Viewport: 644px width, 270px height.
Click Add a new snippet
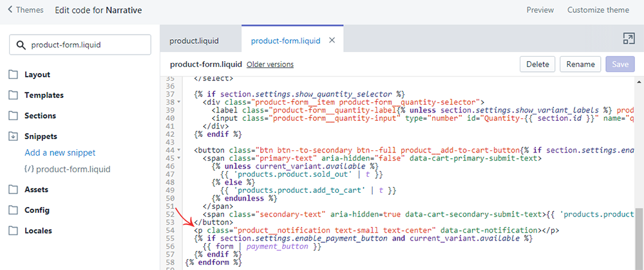pyautogui.click(x=60, y=153)
